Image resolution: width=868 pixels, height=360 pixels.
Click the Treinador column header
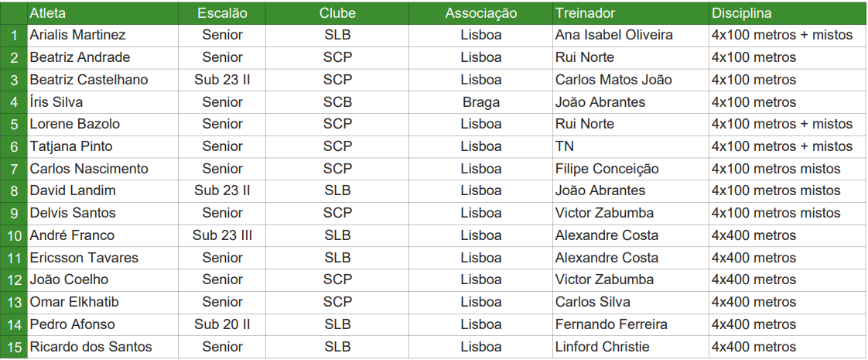tap(585, 13)
